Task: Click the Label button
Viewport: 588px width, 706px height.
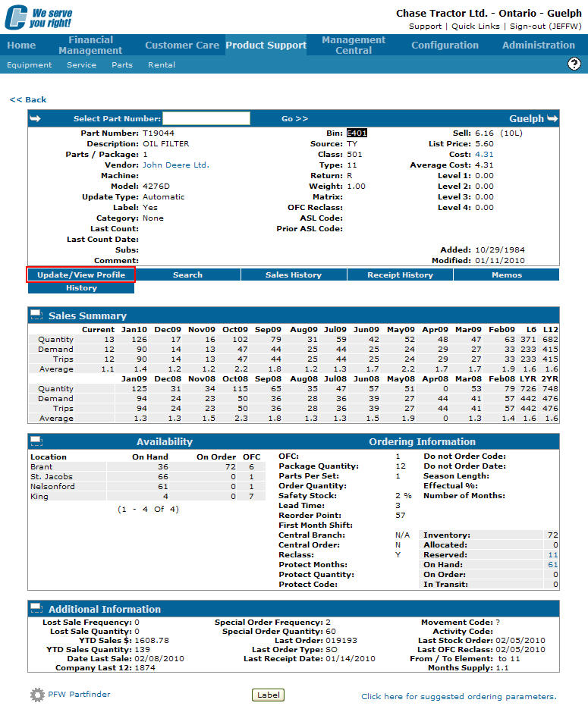Action: pos(268,695)
